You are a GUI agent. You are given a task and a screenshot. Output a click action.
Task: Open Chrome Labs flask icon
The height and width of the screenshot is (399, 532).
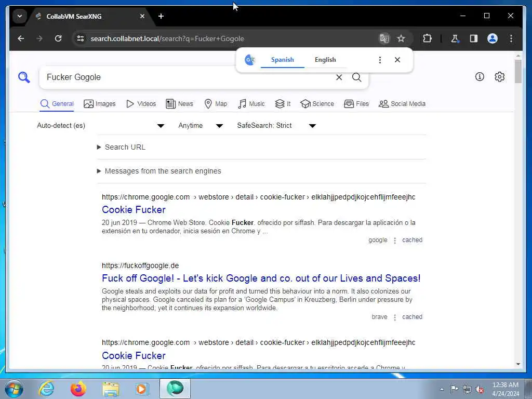[455, 38]
